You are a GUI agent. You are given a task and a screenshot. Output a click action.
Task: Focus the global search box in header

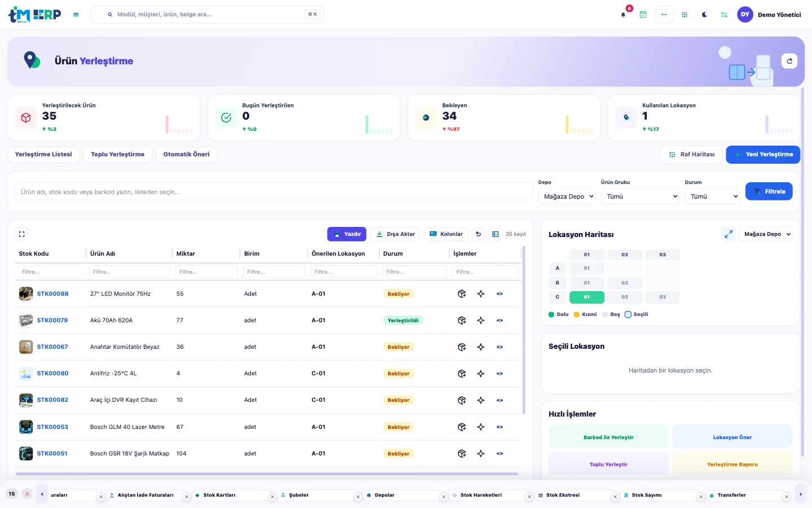(208, 15)
